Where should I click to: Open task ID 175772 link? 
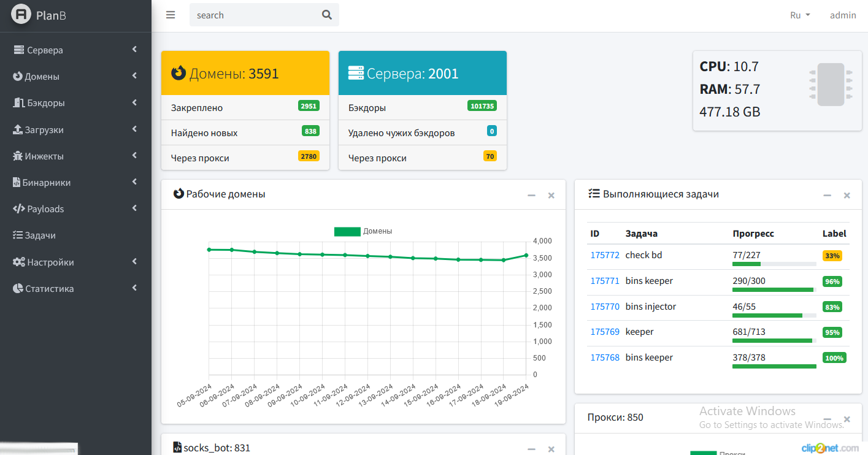coord(605,255)
